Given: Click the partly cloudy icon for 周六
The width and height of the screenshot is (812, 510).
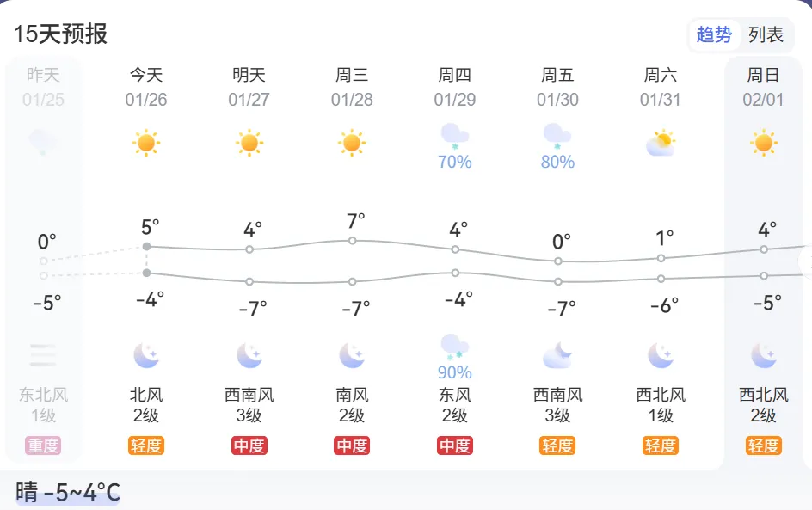Looking at the screenshot, I should click(661, 142).
